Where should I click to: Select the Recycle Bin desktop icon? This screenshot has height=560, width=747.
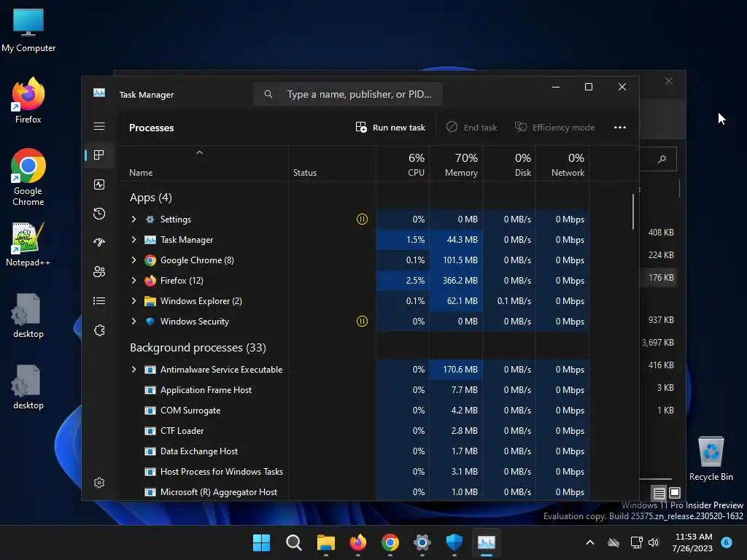click(711, 458)
